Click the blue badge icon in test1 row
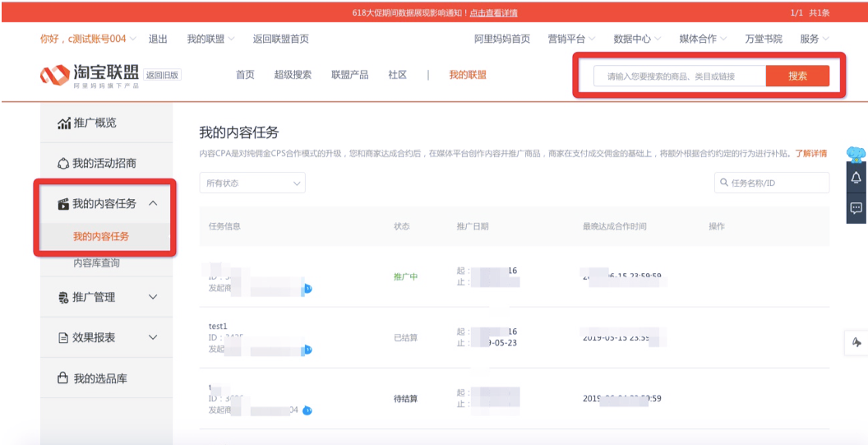The height and width of the screenshot is (445, 868). tap(307, 350)
